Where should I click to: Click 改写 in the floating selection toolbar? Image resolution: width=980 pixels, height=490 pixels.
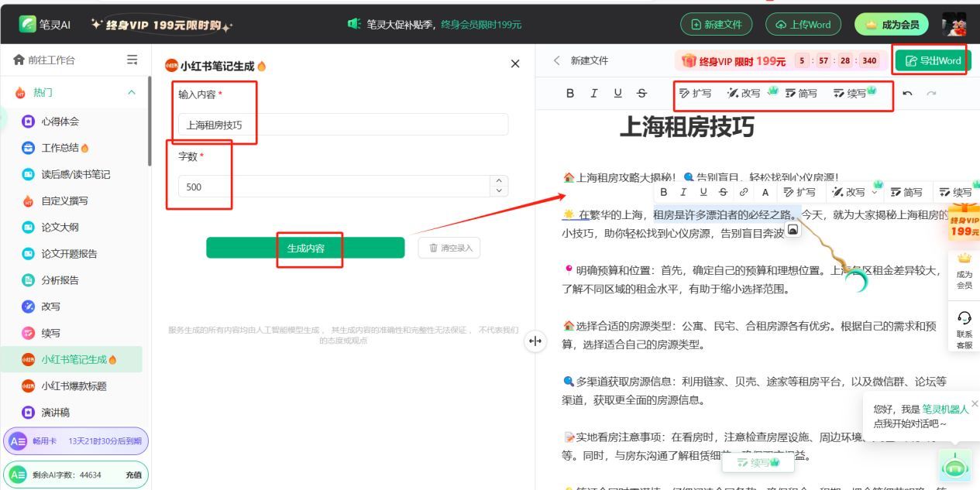849,192
